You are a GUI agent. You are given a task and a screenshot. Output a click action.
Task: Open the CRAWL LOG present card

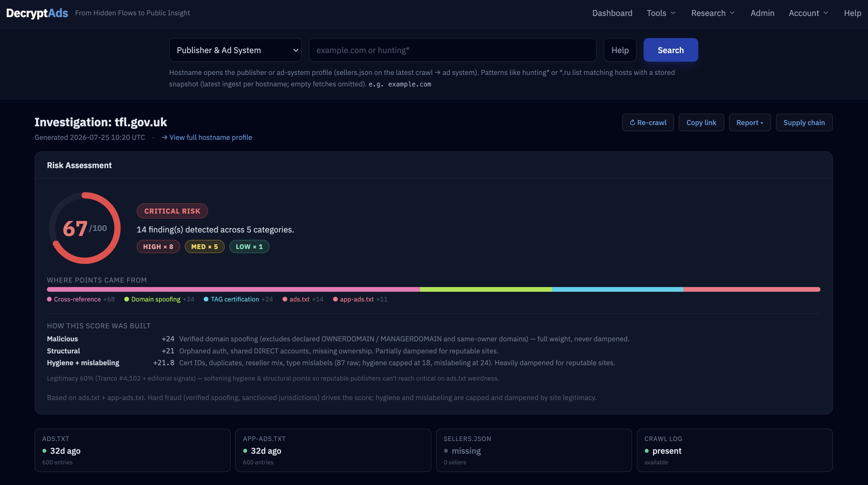pos(735,450)
